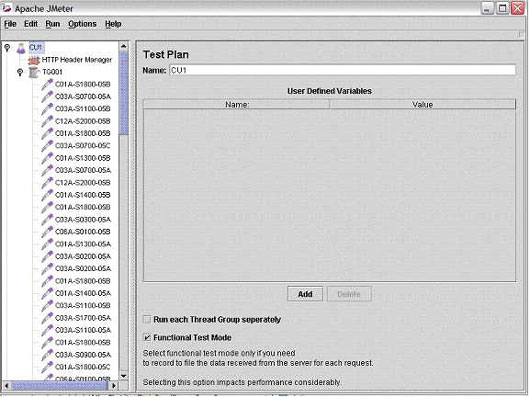Viewport: 530px width, 397px height.
Task: Click the Name: column header
Action: click(236, 104)
